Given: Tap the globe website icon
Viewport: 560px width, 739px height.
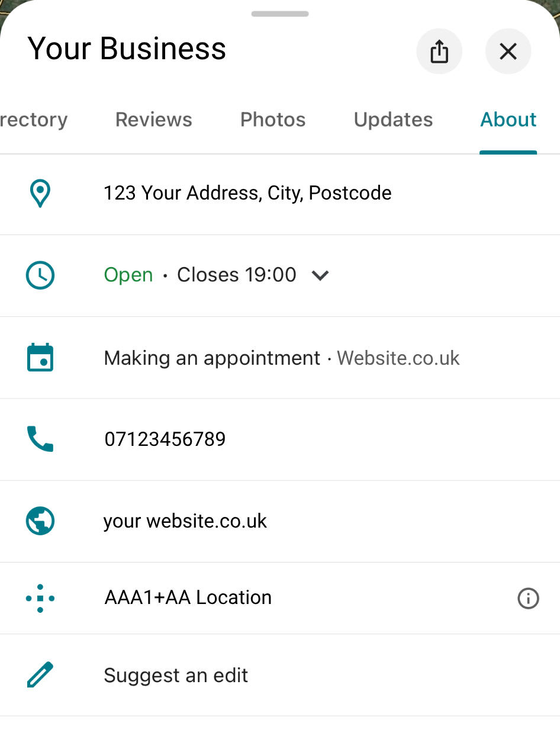Looking at the screenshot, I should tap(40, 521).
